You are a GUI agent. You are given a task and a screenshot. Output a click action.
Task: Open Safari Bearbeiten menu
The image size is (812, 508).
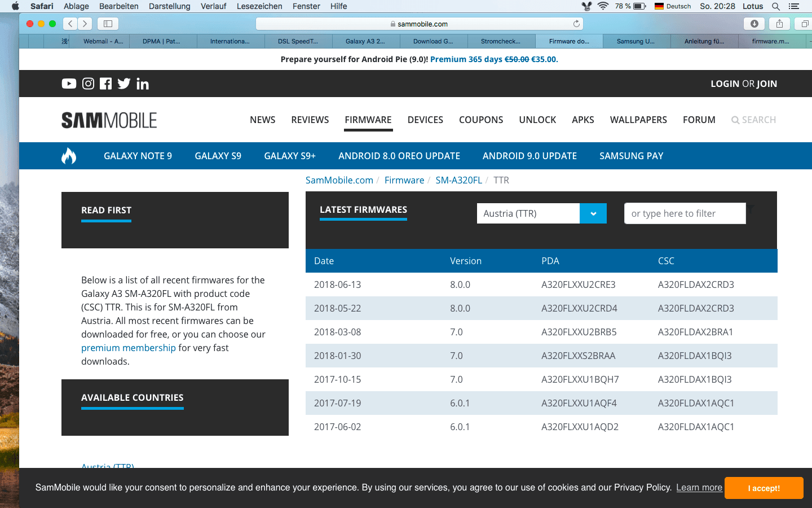[119, 6]
